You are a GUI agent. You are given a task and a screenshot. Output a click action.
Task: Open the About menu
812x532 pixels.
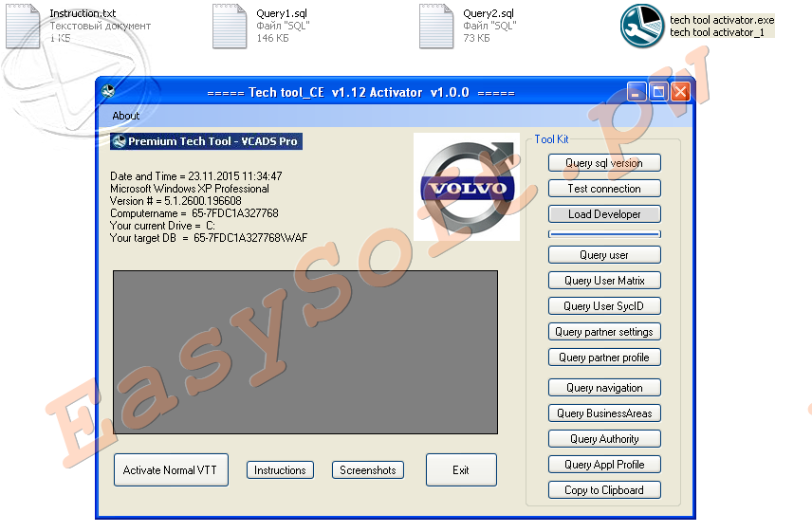click(126, 116)
